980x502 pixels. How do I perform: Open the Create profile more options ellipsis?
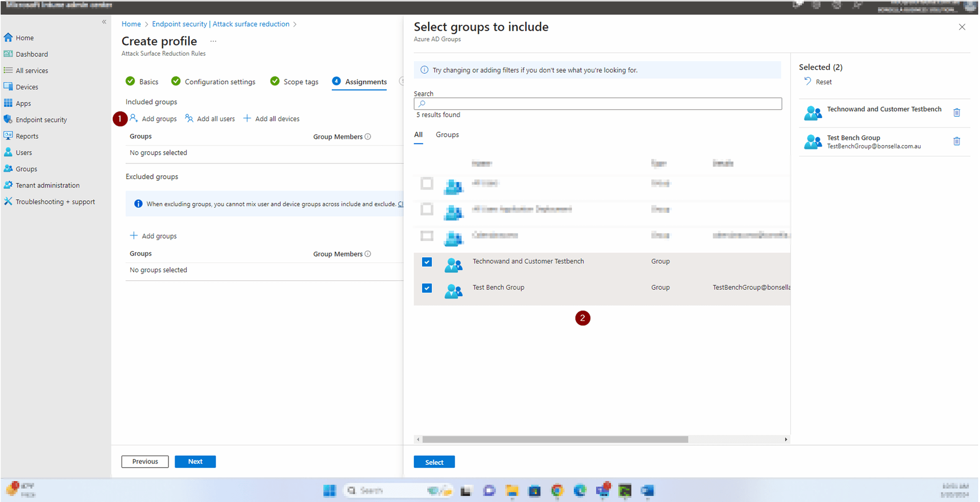(213, 41)
